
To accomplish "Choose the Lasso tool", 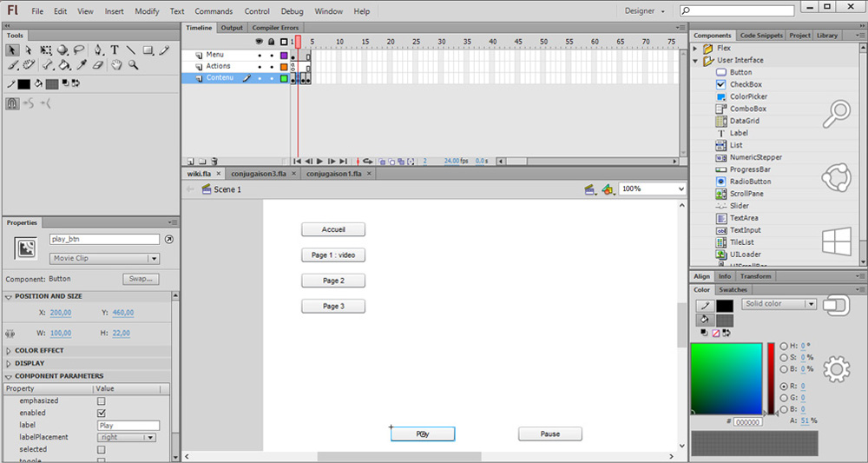I will (x=79, y=50).
